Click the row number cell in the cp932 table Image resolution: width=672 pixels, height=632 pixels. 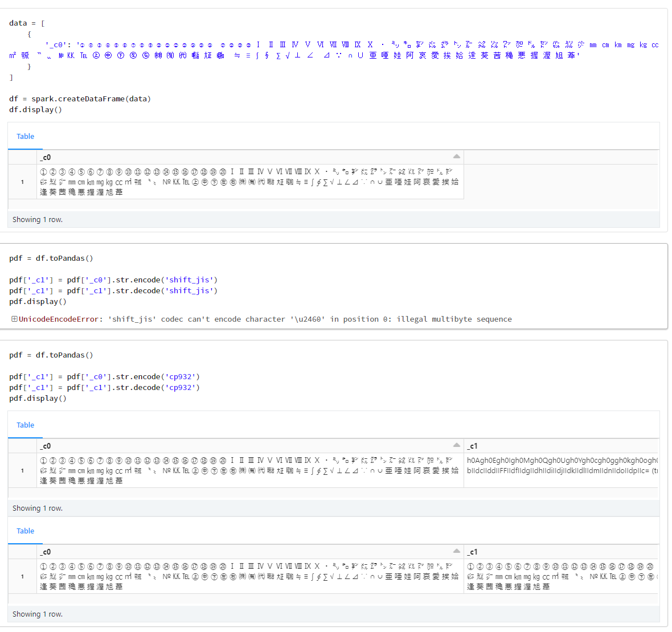coord(22,470)
